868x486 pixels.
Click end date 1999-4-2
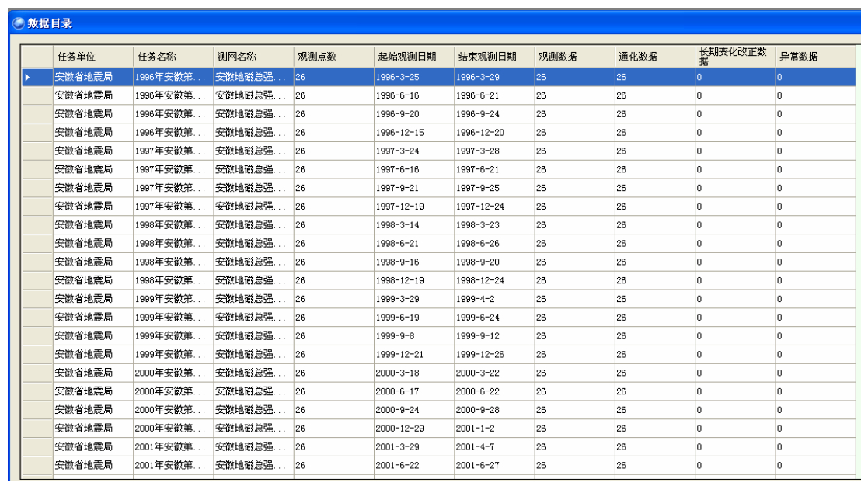point(494,299)
